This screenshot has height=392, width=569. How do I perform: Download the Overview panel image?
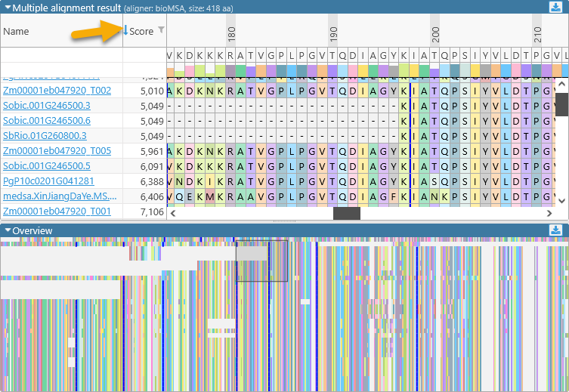[555, 230]
